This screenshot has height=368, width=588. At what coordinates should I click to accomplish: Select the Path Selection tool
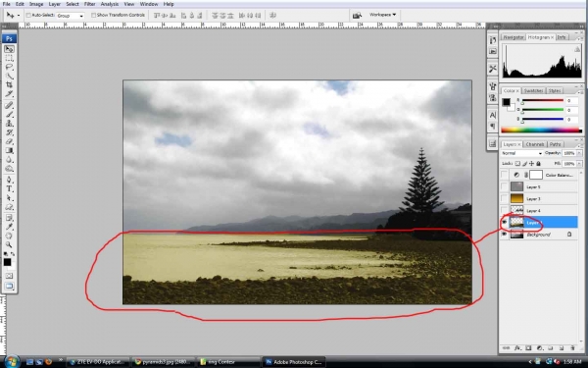point(9,198)
